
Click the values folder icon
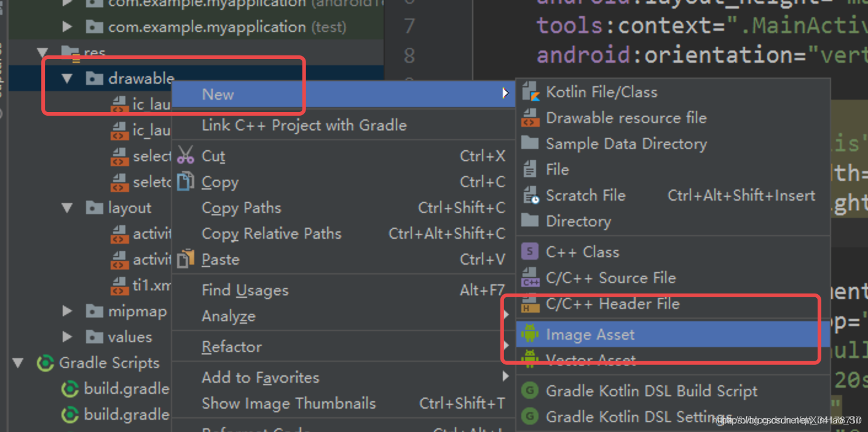94,337
